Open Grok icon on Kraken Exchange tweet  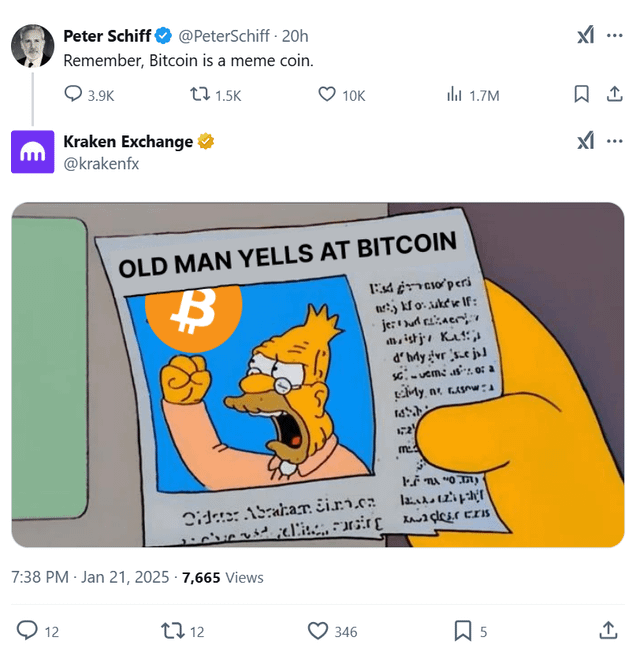point(586,141)
